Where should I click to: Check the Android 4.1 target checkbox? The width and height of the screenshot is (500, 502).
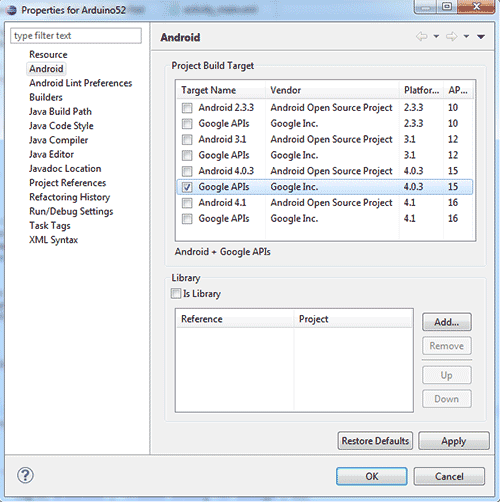[187, 203]
